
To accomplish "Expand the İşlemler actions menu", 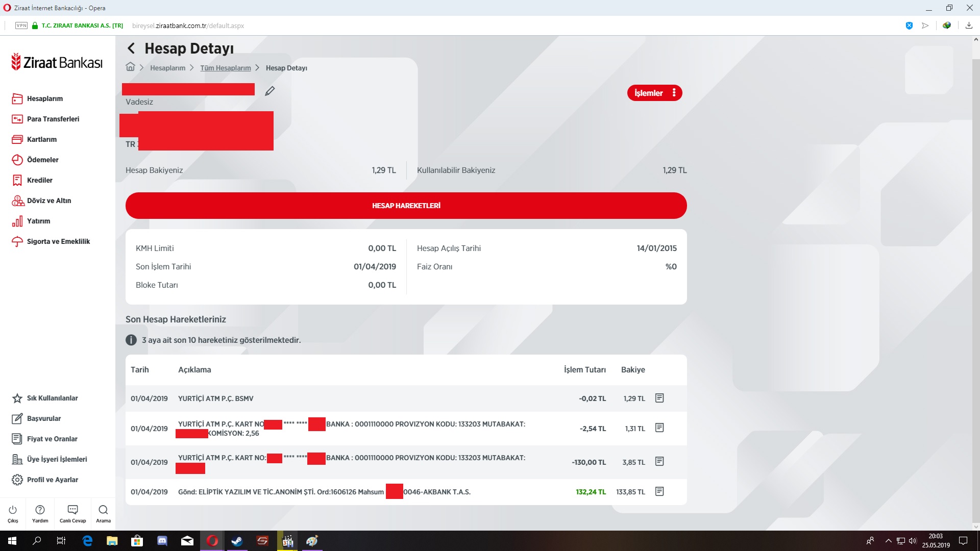I will 654,93.
